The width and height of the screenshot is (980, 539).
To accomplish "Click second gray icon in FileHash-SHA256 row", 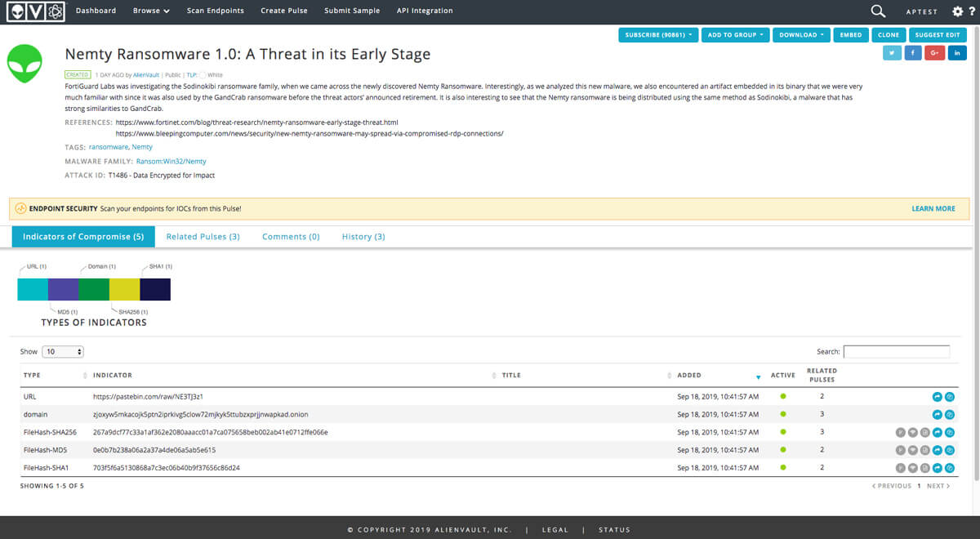I will click(x=913, y=432).
